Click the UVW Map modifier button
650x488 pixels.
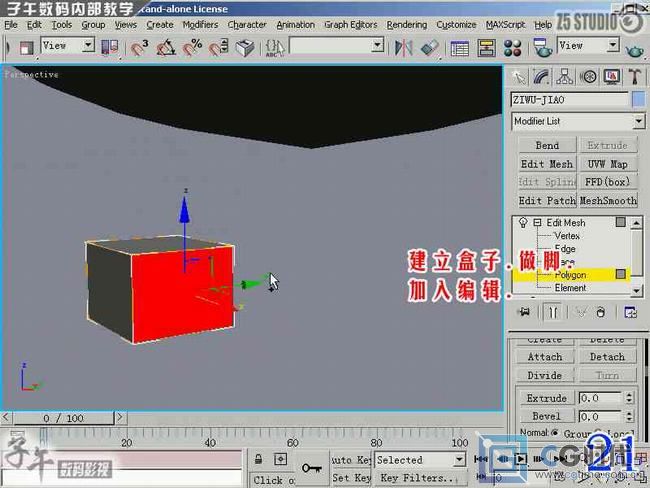tap(607, 164)
